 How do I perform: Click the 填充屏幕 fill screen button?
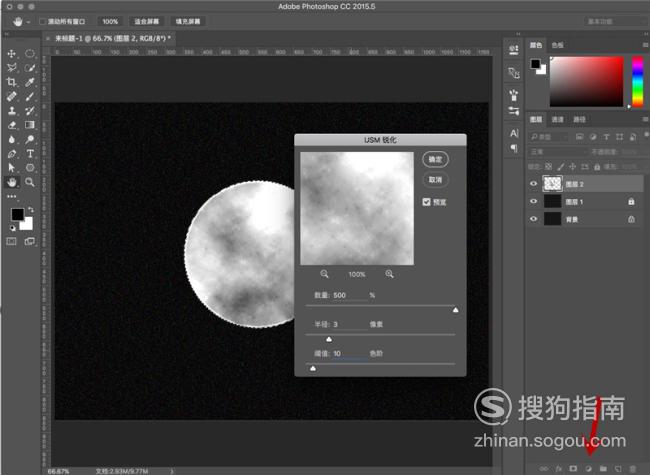coord(188,22)
